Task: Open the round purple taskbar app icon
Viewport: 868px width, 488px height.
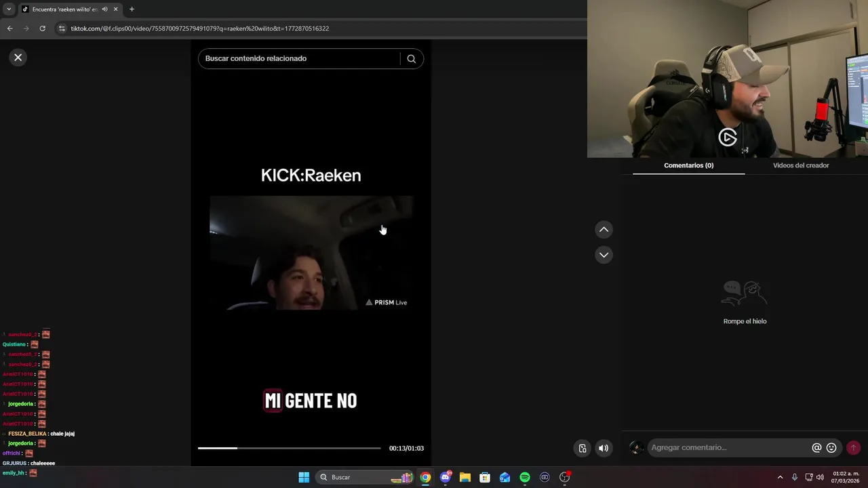Action: click(x=545, y=477)
